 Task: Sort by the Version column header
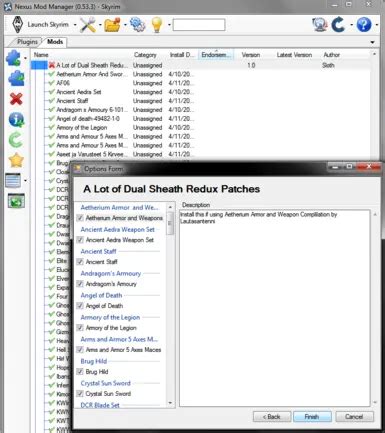click(251, 55)
